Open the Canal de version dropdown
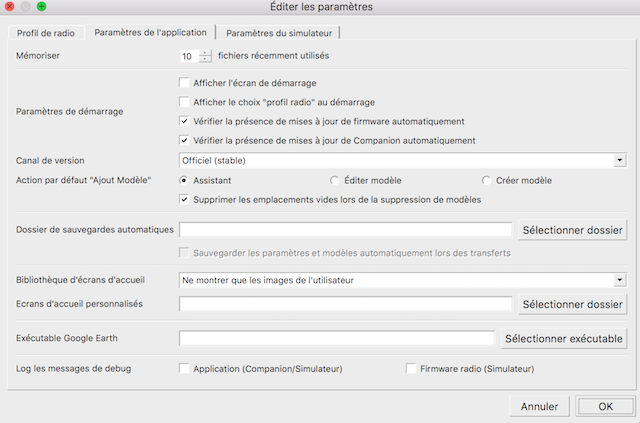Screen dimensions: 640x423 [402, 160]
